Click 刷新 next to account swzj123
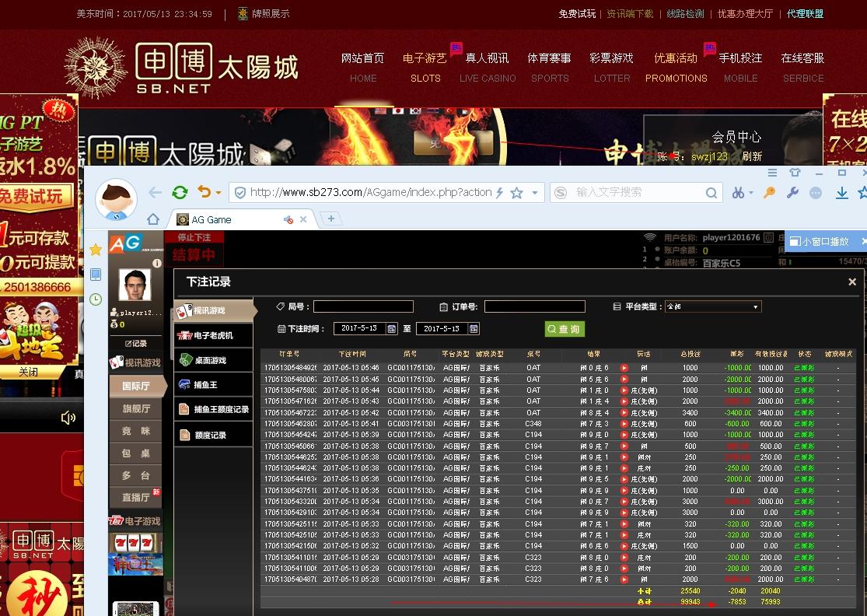The image size is (867, 616). [x=752, y=156]
